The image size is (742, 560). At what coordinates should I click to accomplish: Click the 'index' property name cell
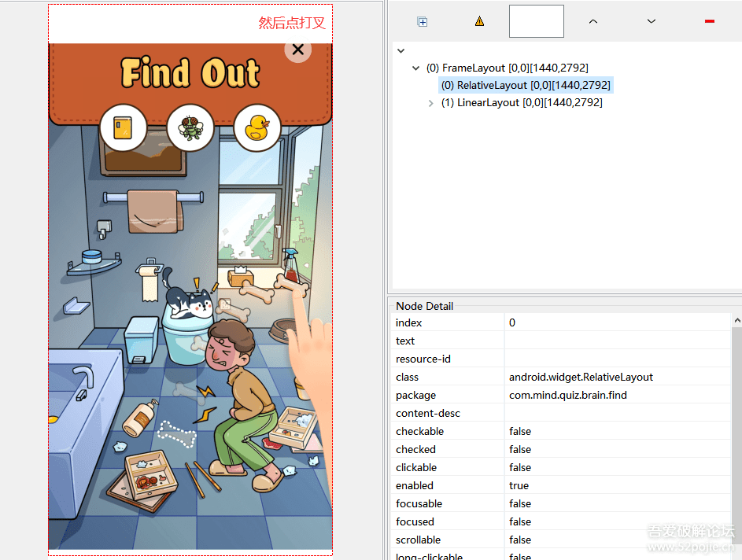tap(447, 322)
